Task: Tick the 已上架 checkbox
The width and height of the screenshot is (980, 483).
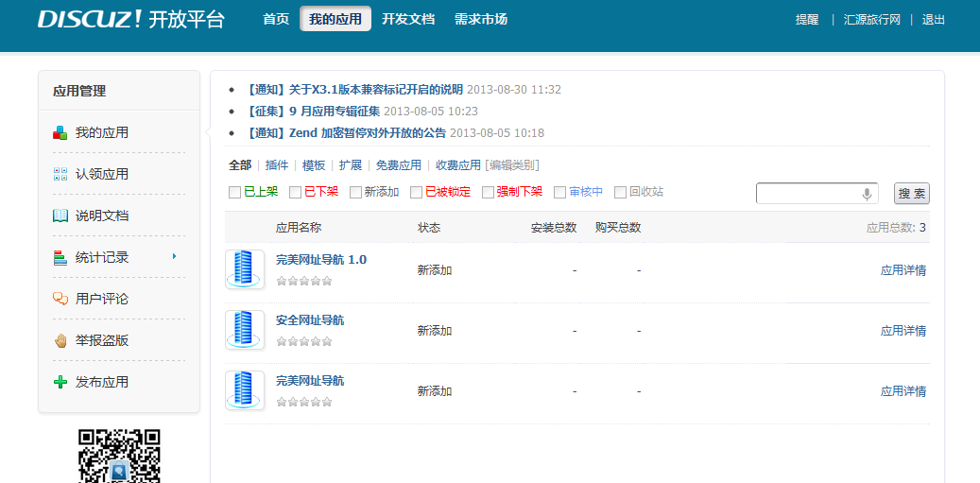Action: click(235, 193)
